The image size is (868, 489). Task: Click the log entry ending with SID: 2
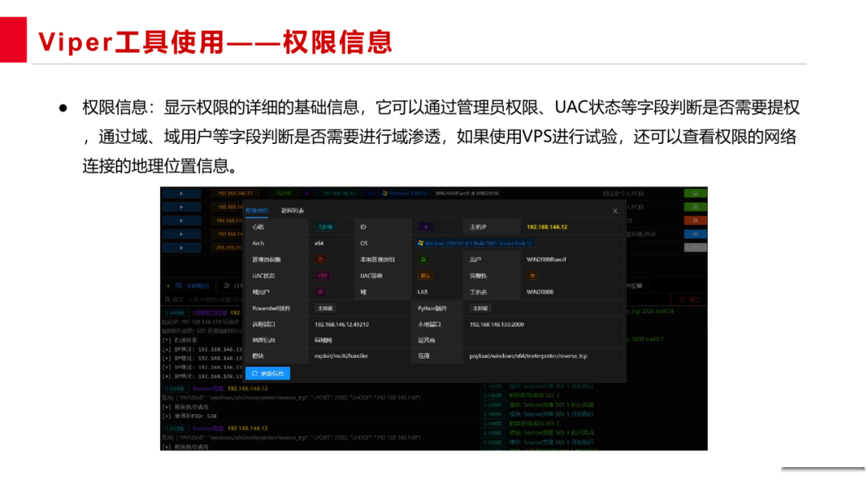pyautogui.click(x=534, y=423)
